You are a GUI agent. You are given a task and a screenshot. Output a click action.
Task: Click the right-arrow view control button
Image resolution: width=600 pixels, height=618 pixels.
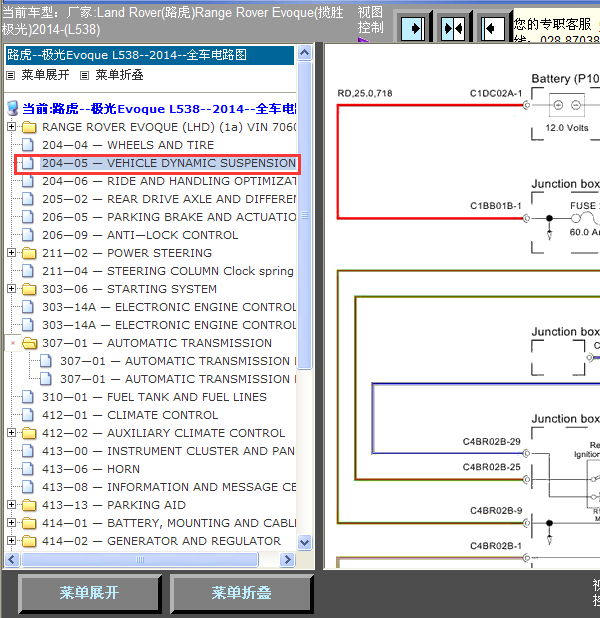[x=413, y=28]
